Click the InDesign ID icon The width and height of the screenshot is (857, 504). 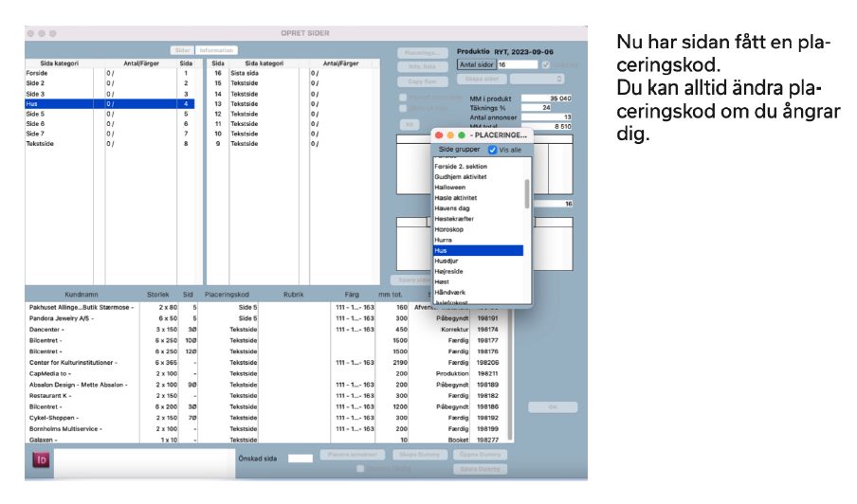41,459
